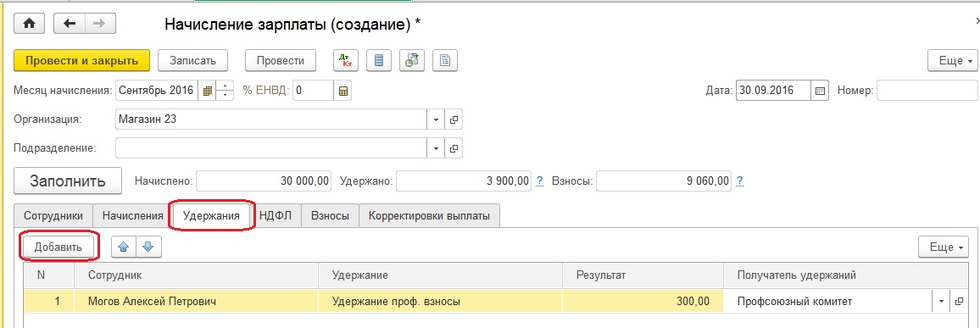
Task: Expand the Подразделение dropdown list
Action: tap(436, 148)
